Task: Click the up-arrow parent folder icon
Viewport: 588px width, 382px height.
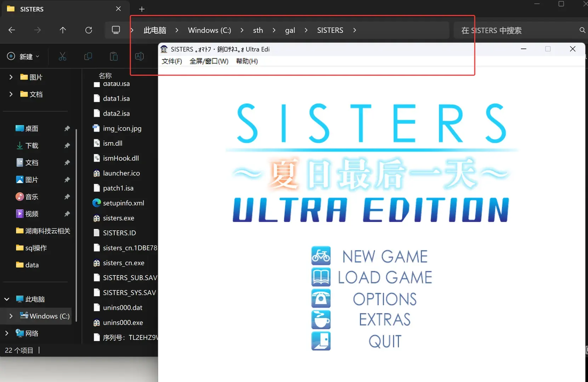Action: click(x=63, y=30)
